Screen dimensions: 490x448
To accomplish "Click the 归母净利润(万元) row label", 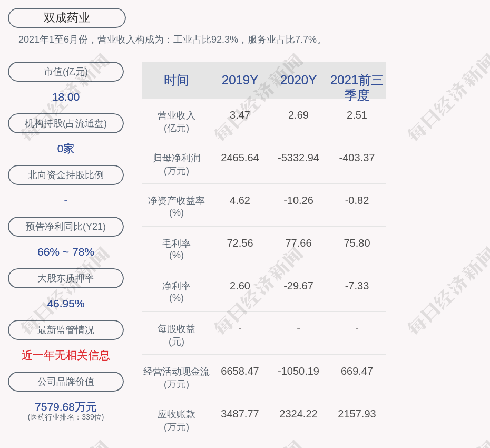I will point(177,164).
